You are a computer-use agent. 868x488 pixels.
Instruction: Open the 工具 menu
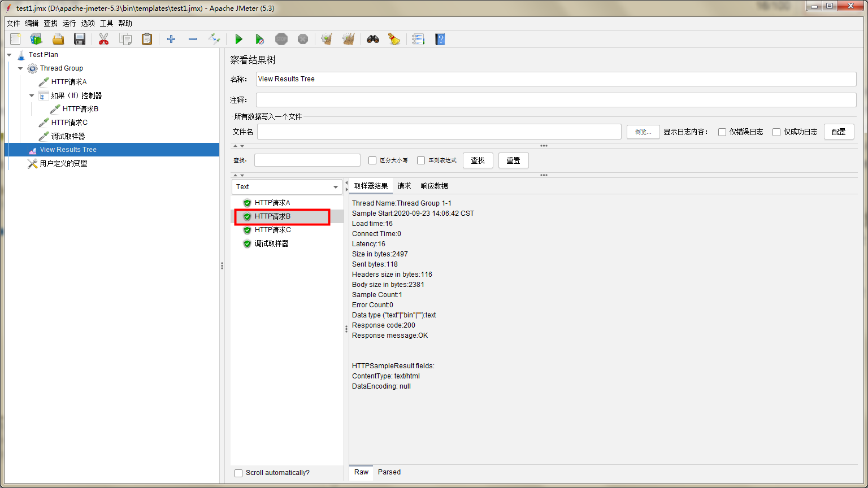coord(107,23)
